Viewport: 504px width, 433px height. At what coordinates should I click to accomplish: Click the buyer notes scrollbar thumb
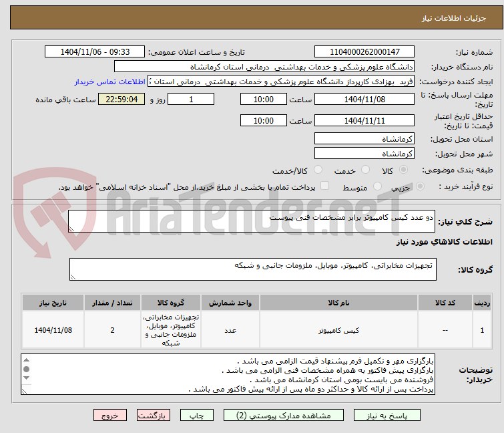(26, 369)
